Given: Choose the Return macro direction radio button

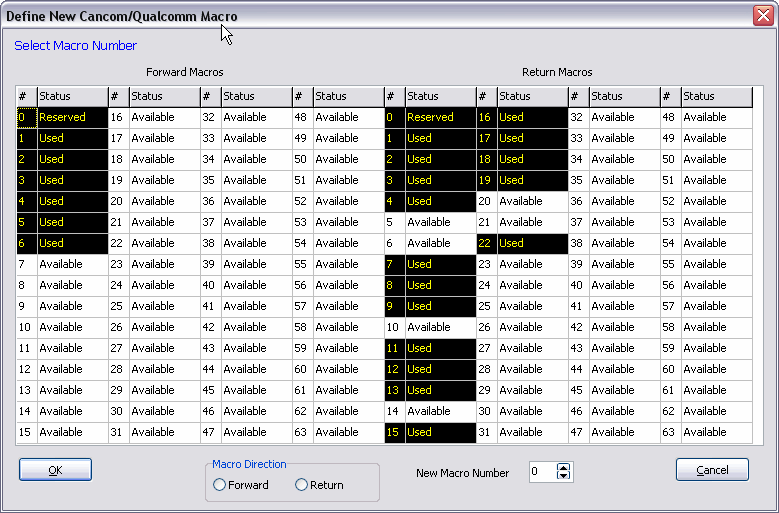Looking at the screenshot, I should [302, 485].
